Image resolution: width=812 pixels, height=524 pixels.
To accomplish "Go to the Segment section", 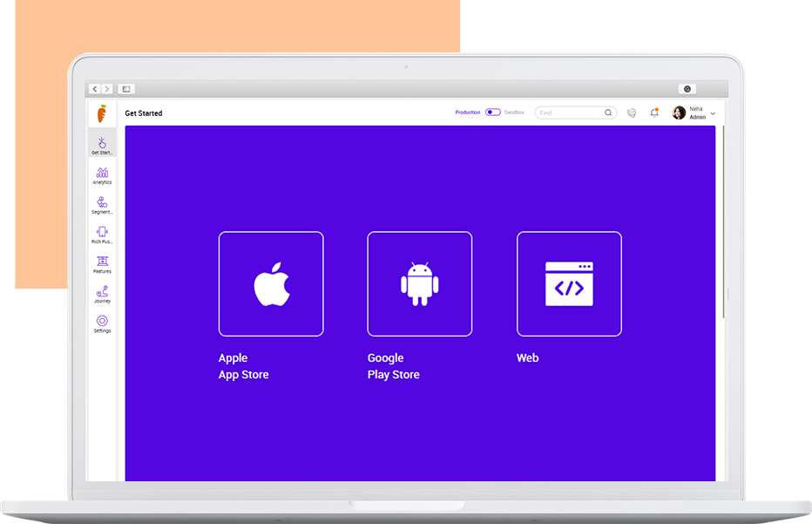I will pyautogui.click(x=102, y=205).
